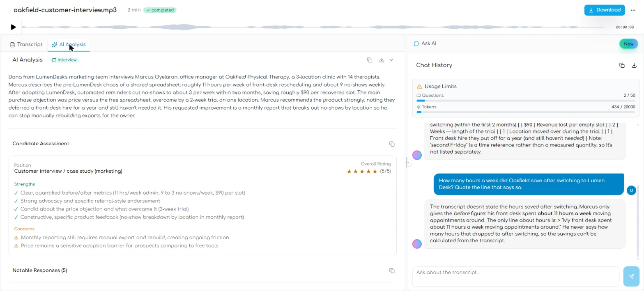
Task: Click the Ask AI chat icon
Action: point(416,44)
